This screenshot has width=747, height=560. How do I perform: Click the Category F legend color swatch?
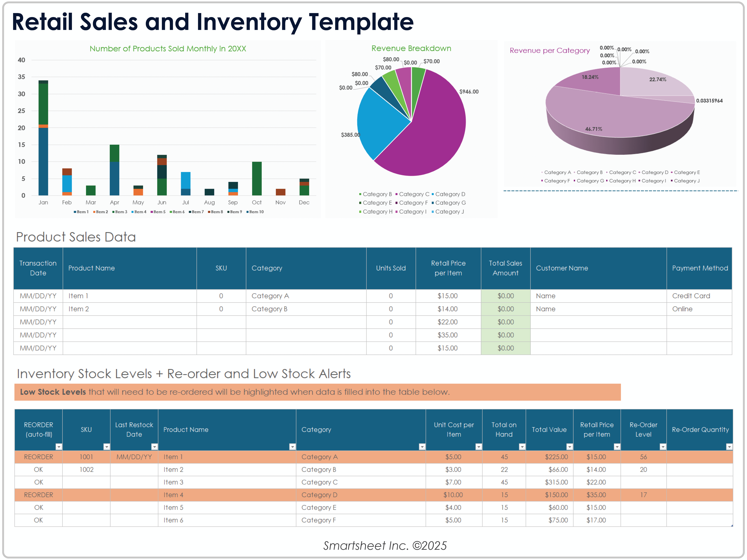pyautogui.click(x=396, y=203)
